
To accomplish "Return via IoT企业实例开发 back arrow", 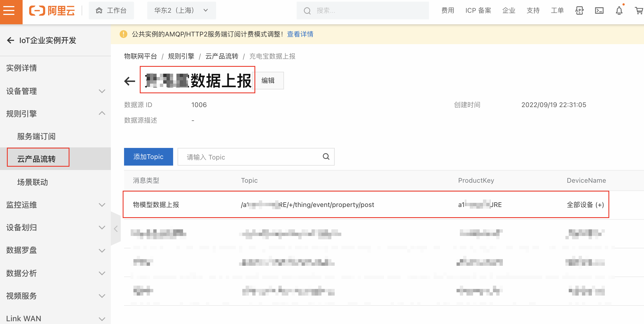I will point(10,41).
